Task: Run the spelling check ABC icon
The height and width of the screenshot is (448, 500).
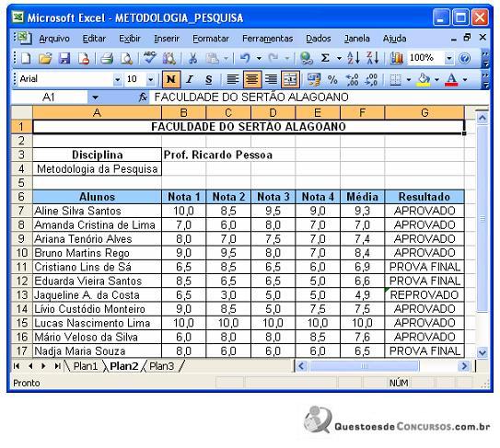Action: pyautogui.click(x=149, y=58)
